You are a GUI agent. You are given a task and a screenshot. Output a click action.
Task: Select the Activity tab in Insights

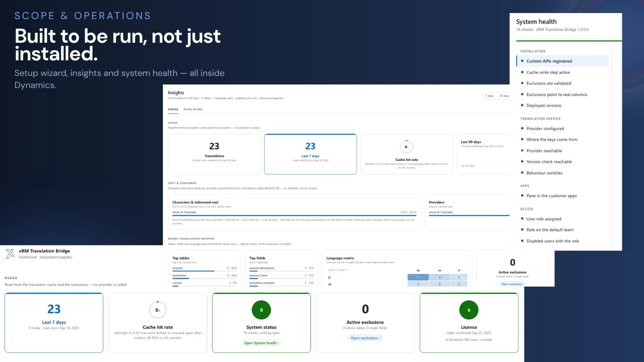coord(173,109)
